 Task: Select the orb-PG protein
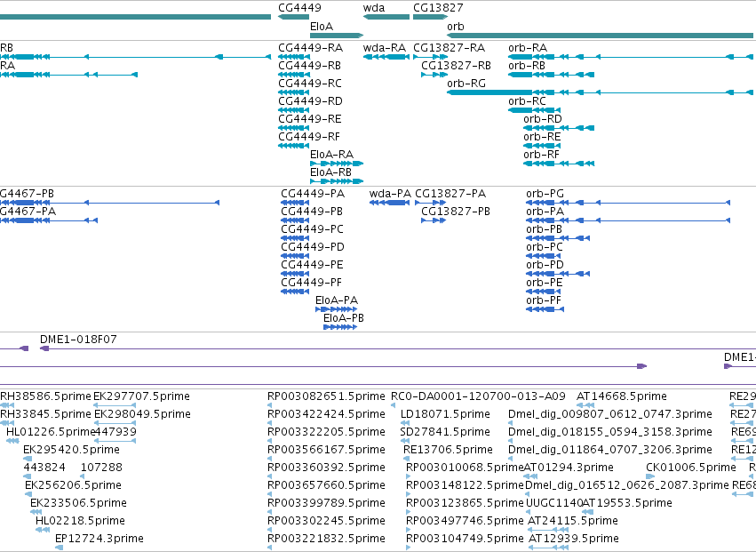pos(628,203)
